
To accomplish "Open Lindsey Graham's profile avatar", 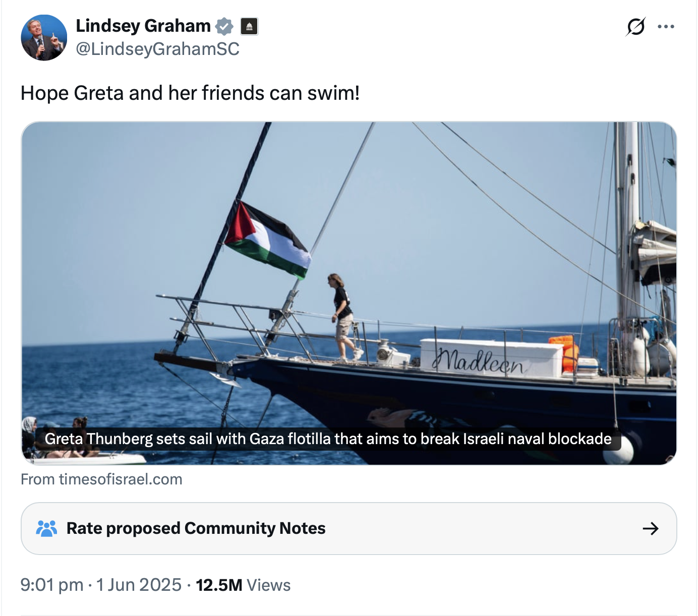I will tap(44, 38).
